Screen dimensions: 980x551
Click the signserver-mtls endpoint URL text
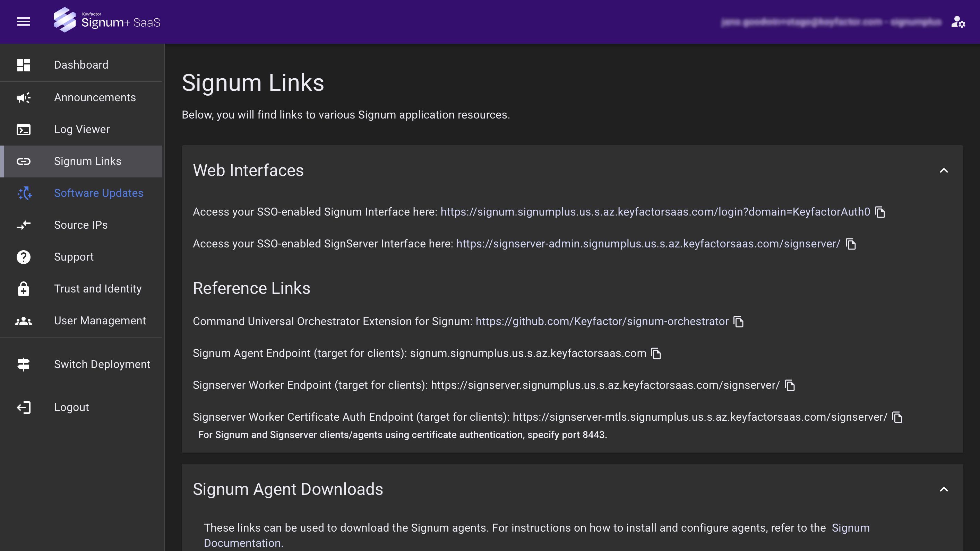(x=700, y=417)
